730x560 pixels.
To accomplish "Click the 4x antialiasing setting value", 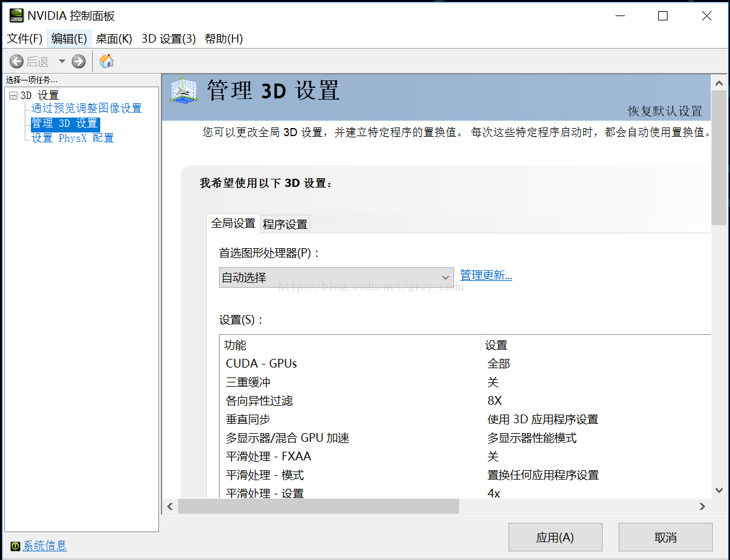I will (x=494, y=493).
